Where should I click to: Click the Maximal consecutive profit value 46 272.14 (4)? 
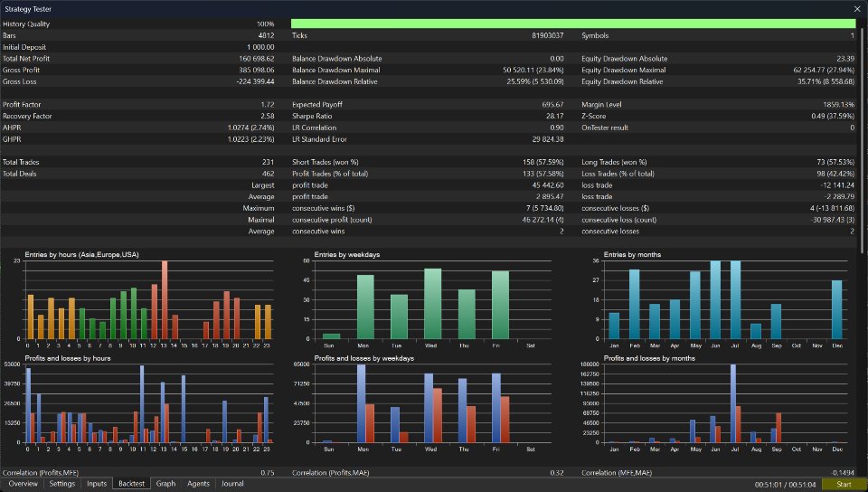point(543,220)
